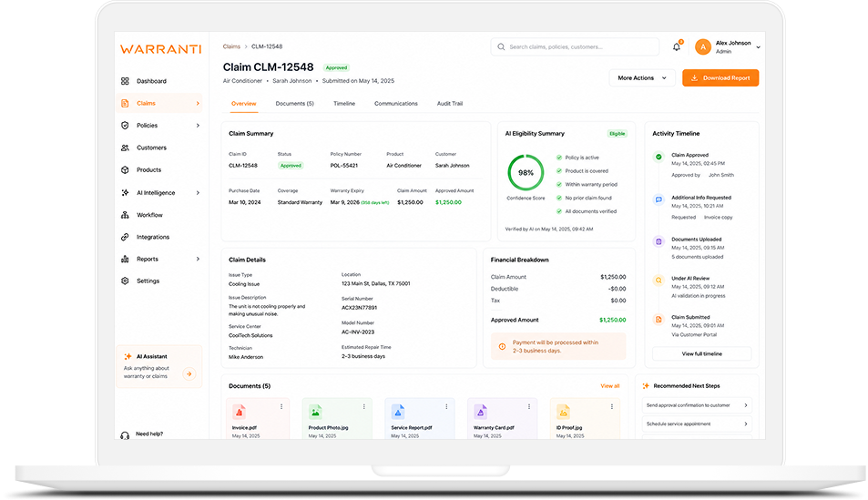The width and height of the screenshot is (868, 500).
Task: Open the More Actions dropdown
Action: [642, 78]
